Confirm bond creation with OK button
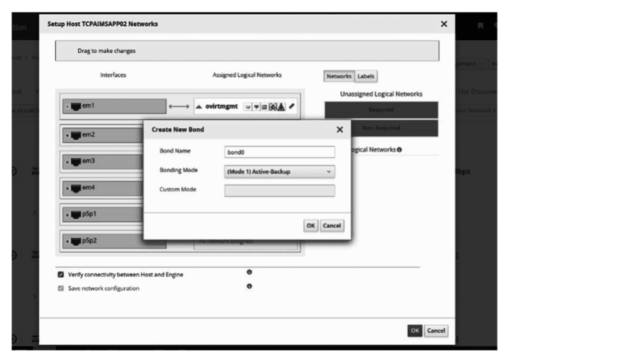 [x=311, y=226]
